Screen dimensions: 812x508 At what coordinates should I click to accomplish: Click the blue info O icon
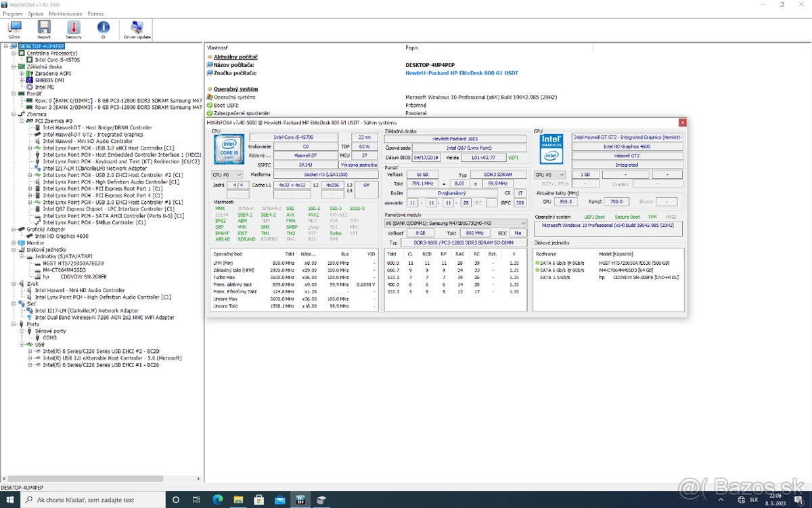pos(103,28)
